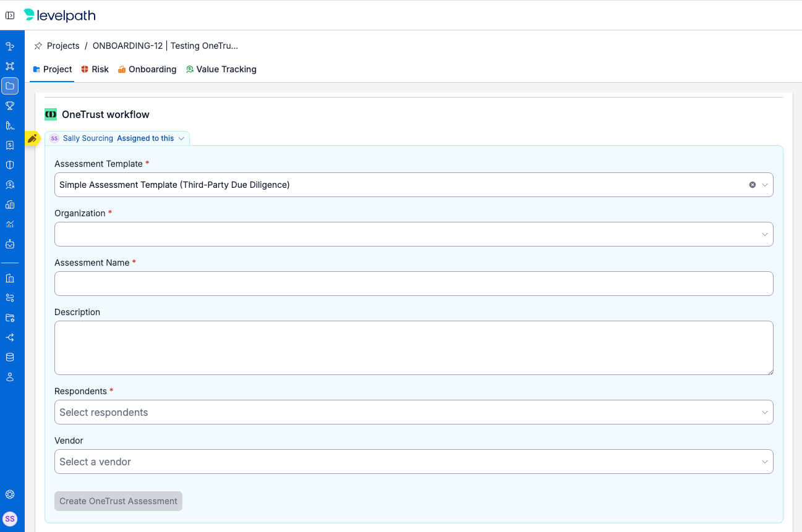Click the Create OneTrust Assessment button
The image size is (802, 532).
(x=118, y=501)
